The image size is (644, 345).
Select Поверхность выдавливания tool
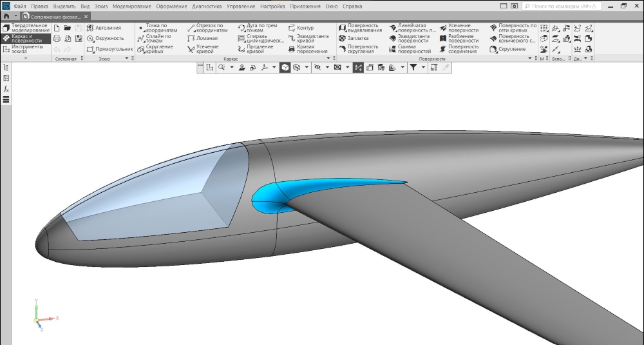coord(360,28)
